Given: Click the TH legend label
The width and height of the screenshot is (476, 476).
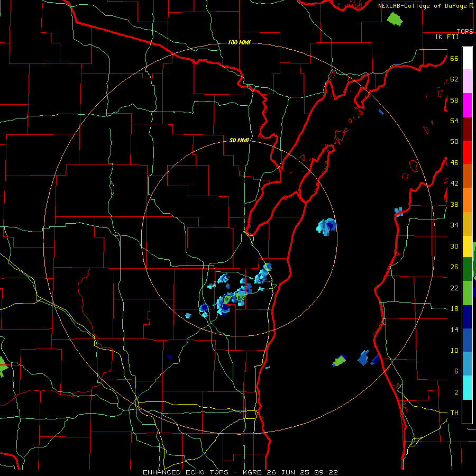Looking at the screenshot, I should click(x=454, y=413).
